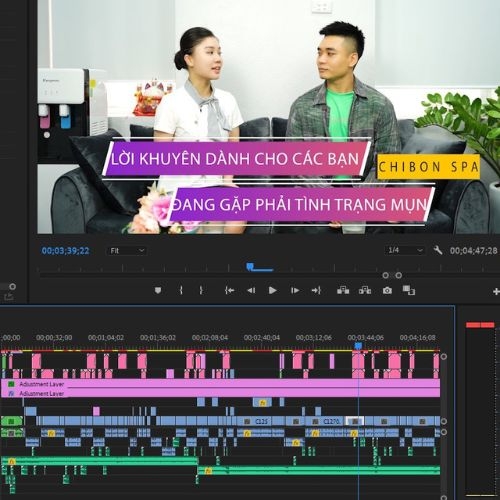Jump to the In point
The height and width of the screenshot is (500, 500).
click(x=229, y=290)
